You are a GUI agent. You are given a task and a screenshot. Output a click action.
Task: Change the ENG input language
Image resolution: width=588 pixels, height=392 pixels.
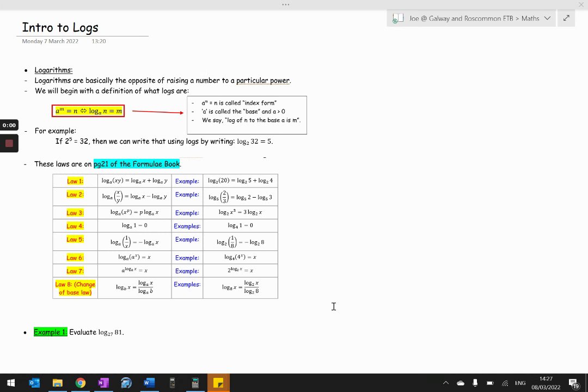pos(520,383)
